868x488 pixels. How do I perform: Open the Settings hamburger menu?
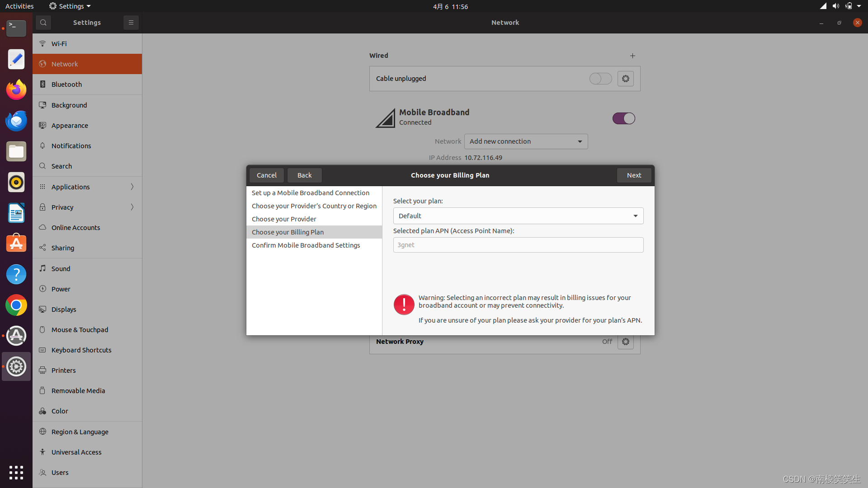[131, 23]
